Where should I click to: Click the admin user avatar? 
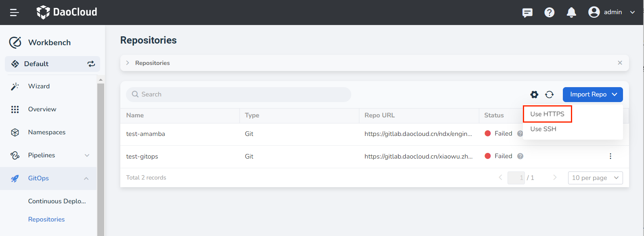594,12
